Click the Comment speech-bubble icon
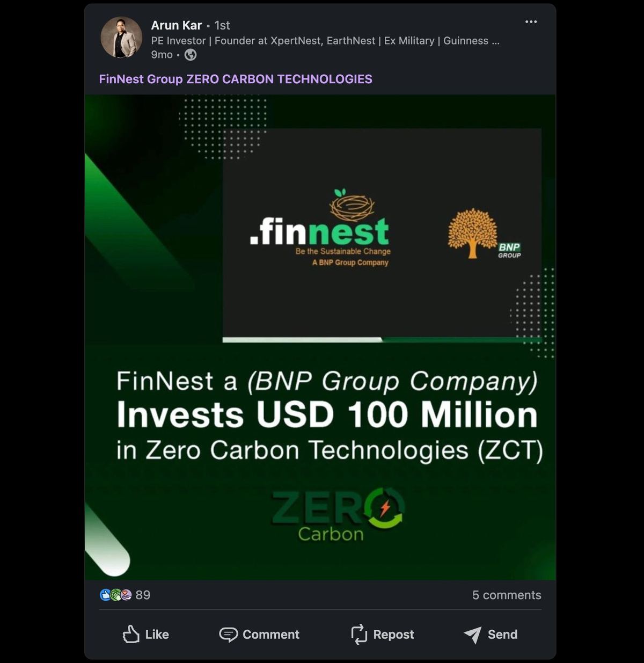644x663 pixels. click(229, 635)
